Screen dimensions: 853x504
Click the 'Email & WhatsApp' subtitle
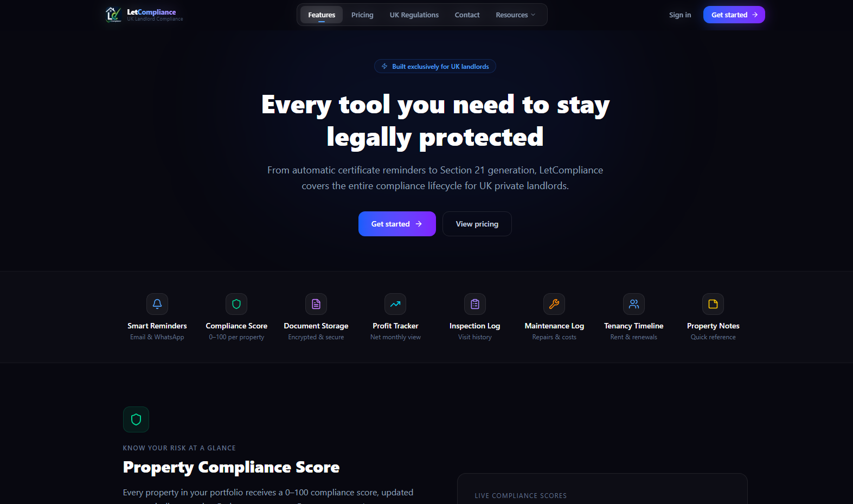click(157, 337)
